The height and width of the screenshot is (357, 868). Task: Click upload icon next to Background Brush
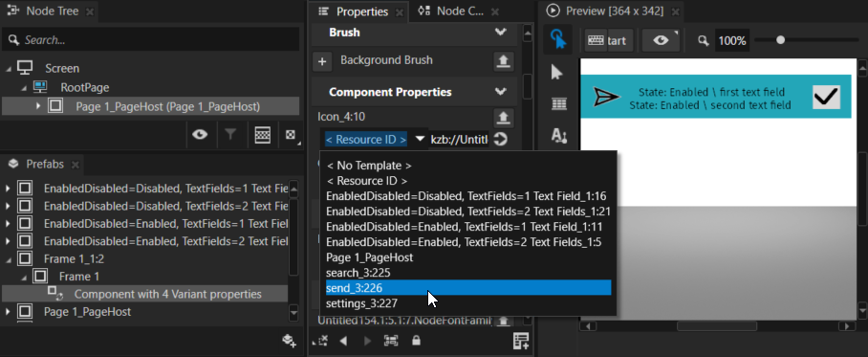[x=503, y=61]
